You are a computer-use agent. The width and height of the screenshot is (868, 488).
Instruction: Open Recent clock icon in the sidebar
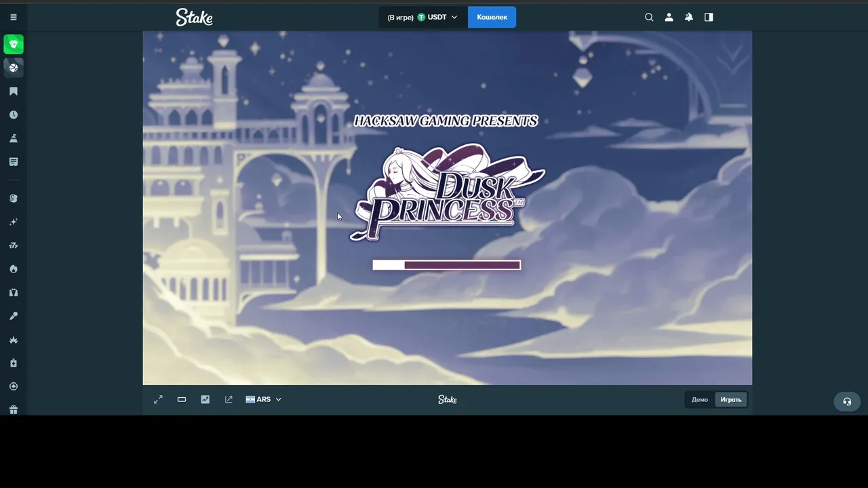click(14, 115)
